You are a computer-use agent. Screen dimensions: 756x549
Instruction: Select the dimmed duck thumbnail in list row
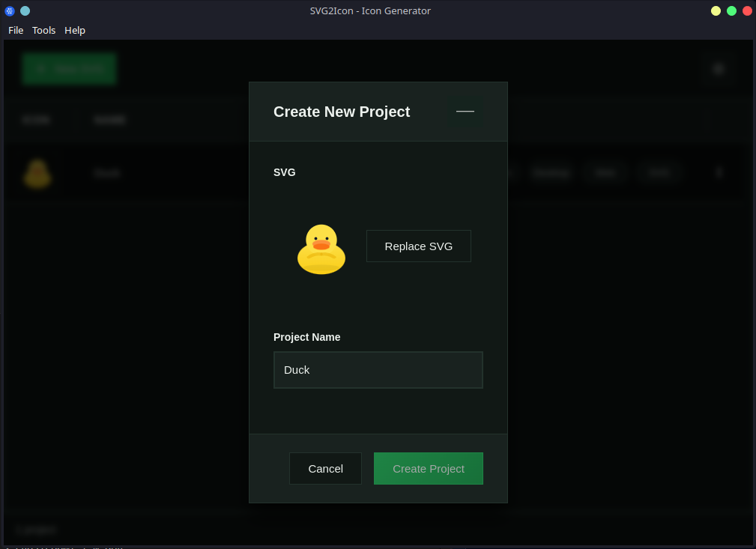point(37,173)
